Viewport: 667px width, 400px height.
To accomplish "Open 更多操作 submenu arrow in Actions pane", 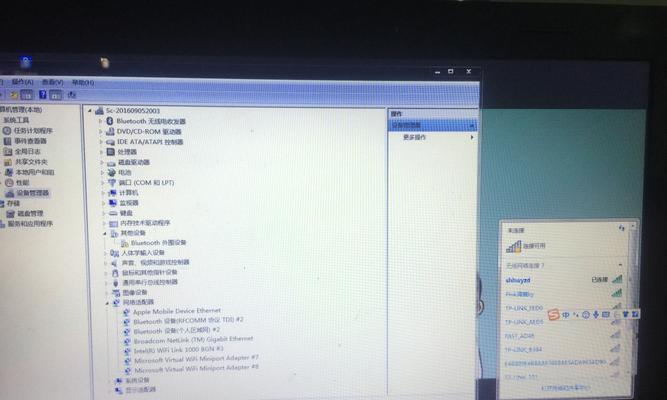I will coord(472,137).
